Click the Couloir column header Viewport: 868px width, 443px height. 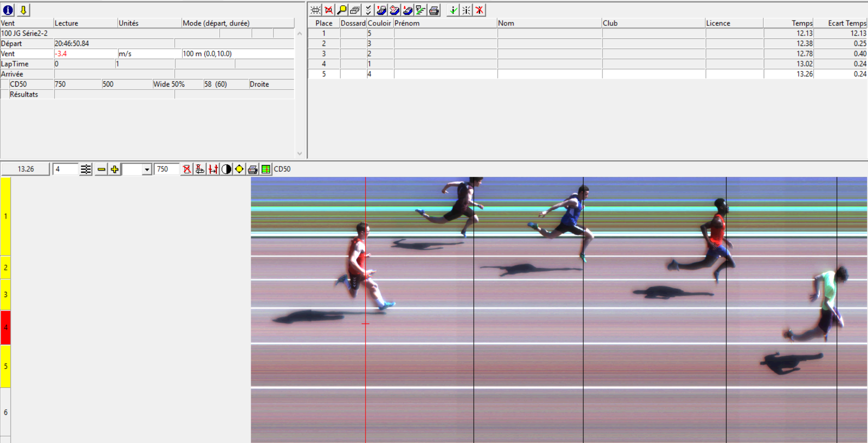click(x=380, y=23)
